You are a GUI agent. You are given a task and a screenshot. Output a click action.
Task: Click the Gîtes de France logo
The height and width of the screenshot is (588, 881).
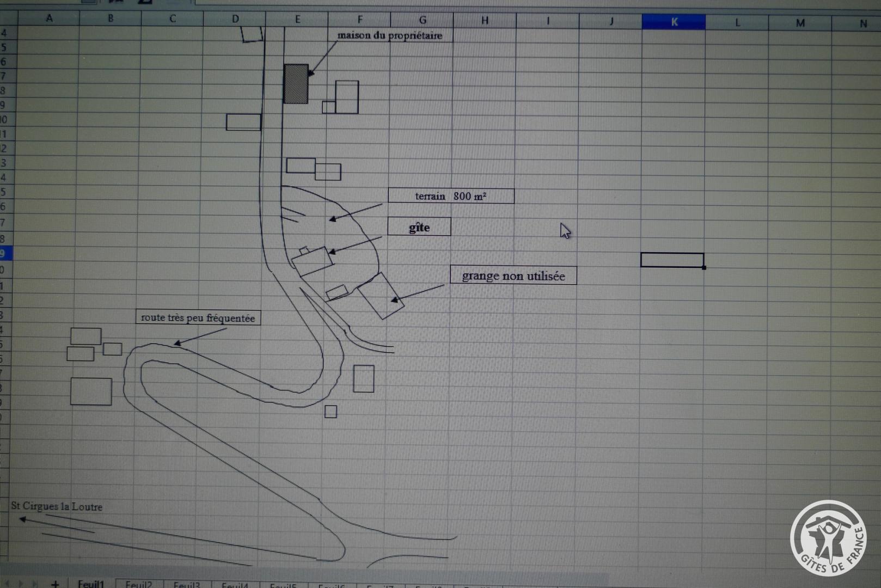[x=828, y=538]
